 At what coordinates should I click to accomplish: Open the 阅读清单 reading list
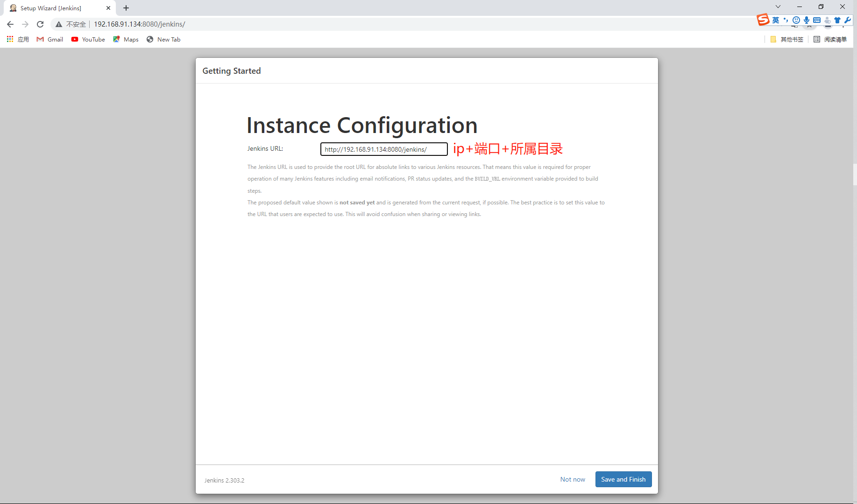tap(830, 39)
